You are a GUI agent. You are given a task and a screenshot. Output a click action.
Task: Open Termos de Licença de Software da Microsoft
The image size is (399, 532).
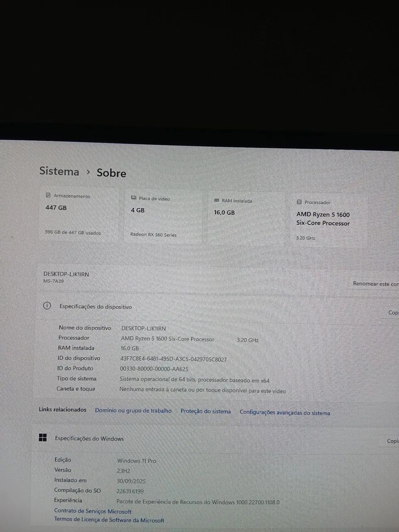tap(109, 520)
